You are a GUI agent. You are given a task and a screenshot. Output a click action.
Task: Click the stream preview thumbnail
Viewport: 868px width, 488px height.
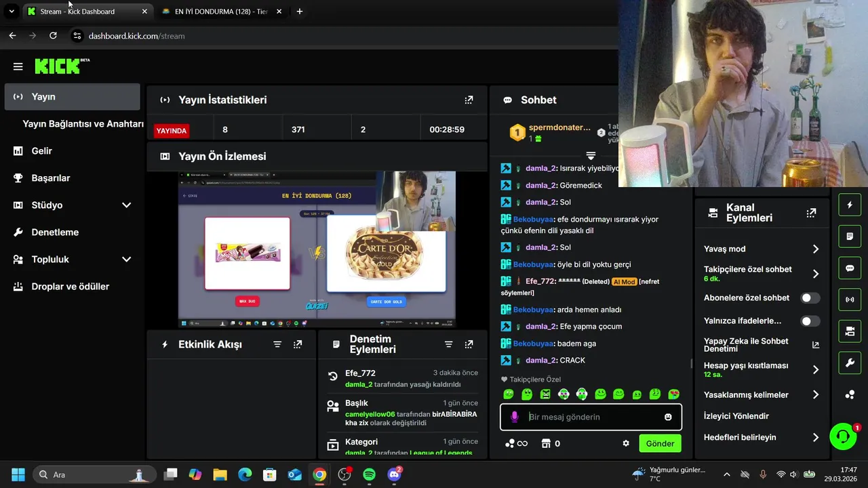[x=317, y=249]
